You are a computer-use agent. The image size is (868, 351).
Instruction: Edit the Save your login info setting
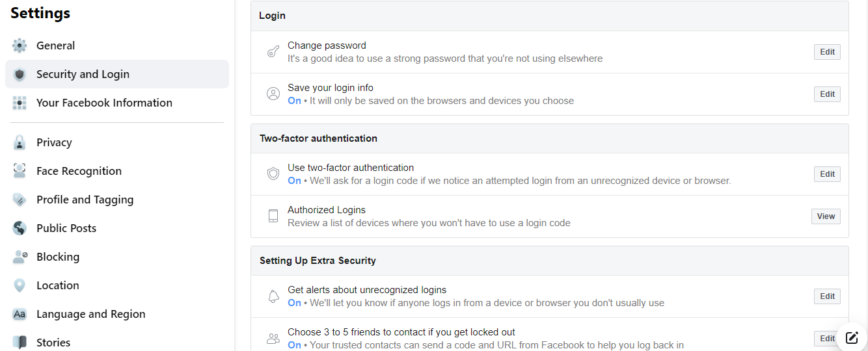827,94
